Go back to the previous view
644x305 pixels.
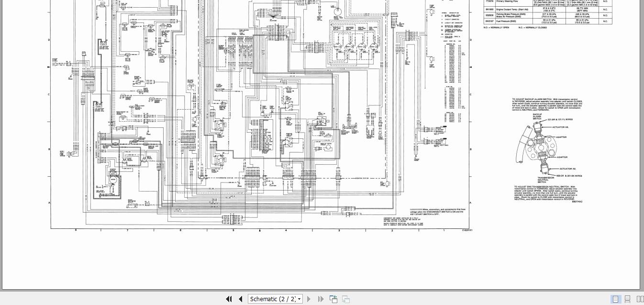pyautogui.click(x=333, y=299)
